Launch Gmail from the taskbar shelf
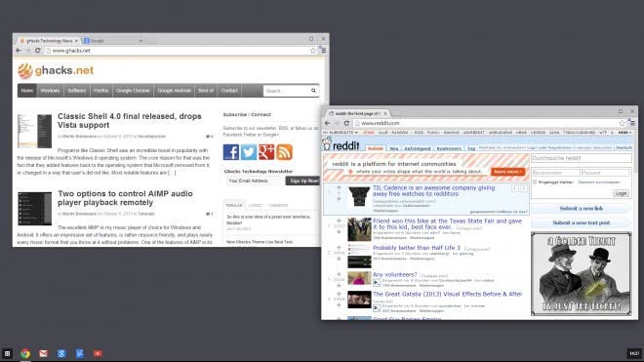This screenshot has height=362, width=644. (x=43, y=353)
